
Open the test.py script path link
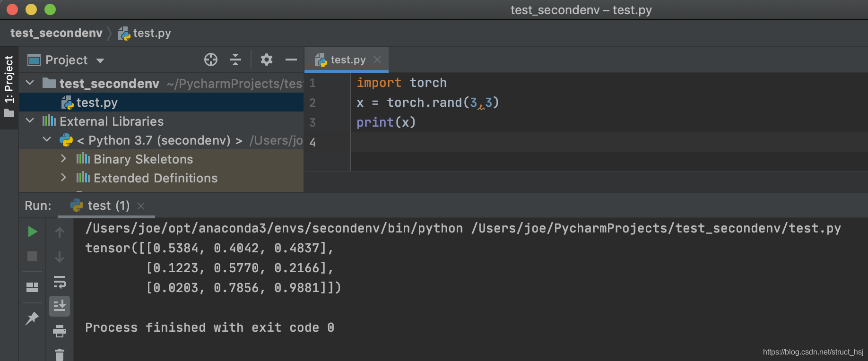656,228
